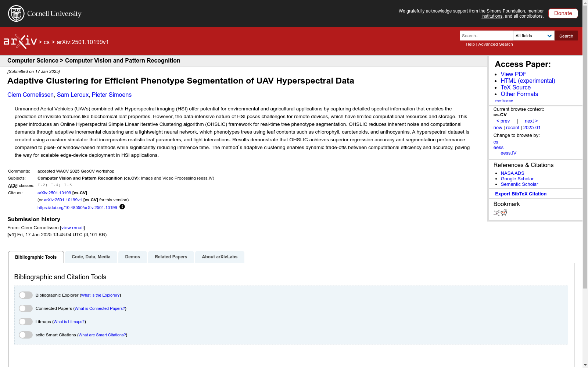
Task: Download the TeX Source
Action: 516,87
